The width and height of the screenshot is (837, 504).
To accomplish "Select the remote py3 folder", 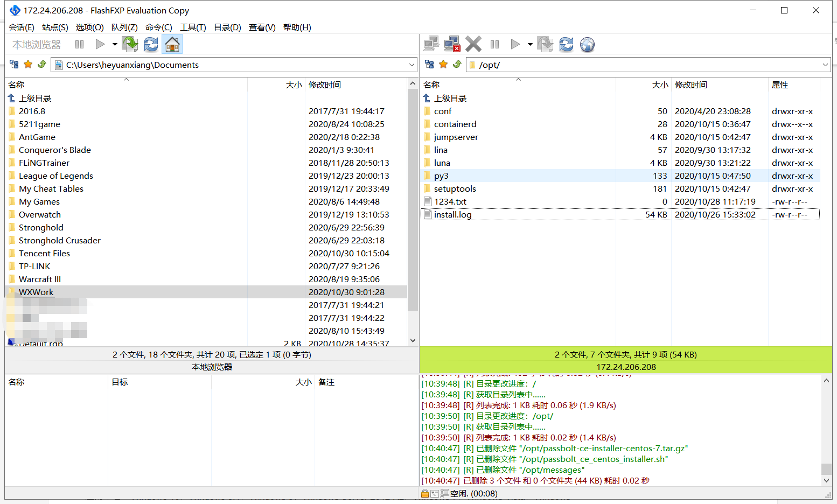I will tap(620, 176).
